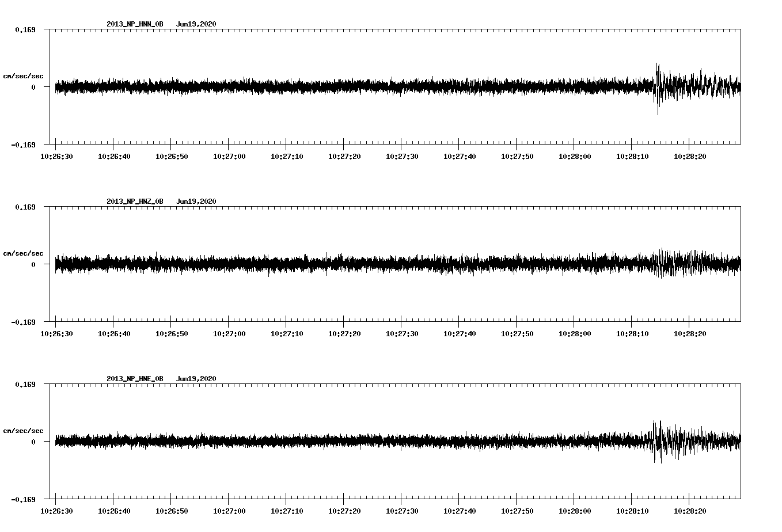Click the 10:28:10 time label under HNZ plot

click(632, 333)
